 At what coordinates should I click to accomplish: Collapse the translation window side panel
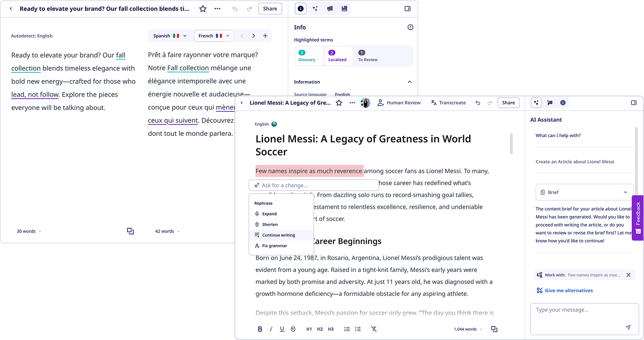pyautogui.click(x=408, y=9)
